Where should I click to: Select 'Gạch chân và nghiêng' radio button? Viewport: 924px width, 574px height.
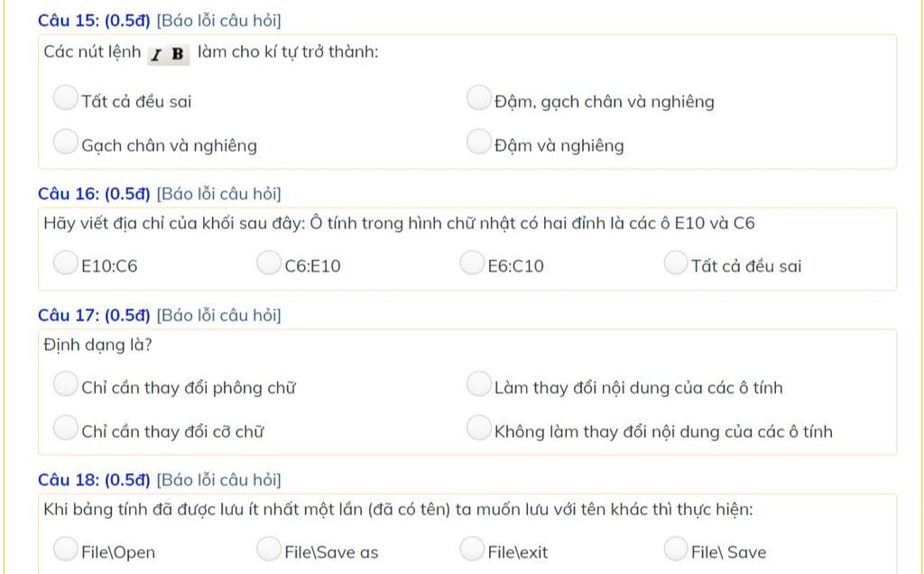pos(65,142)
